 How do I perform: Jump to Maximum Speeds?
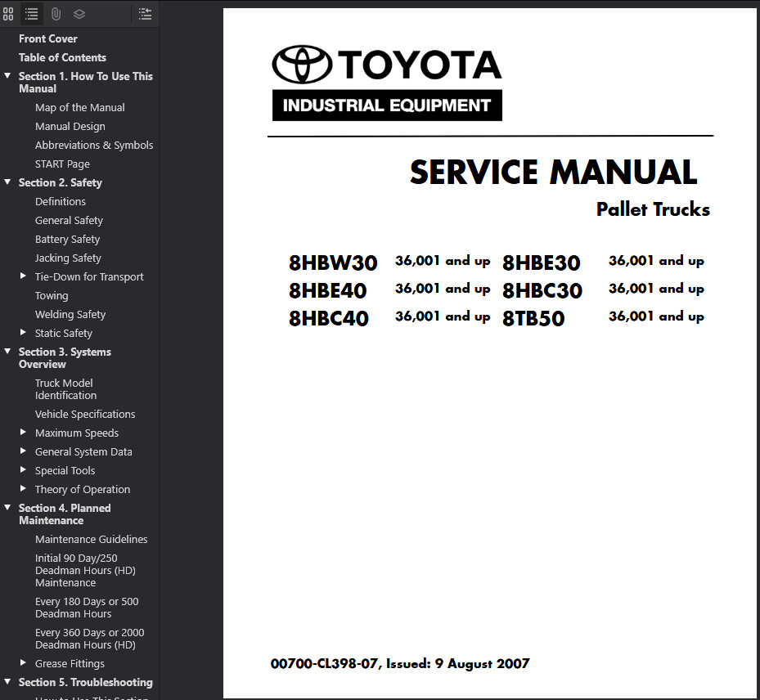coord(77,433)
